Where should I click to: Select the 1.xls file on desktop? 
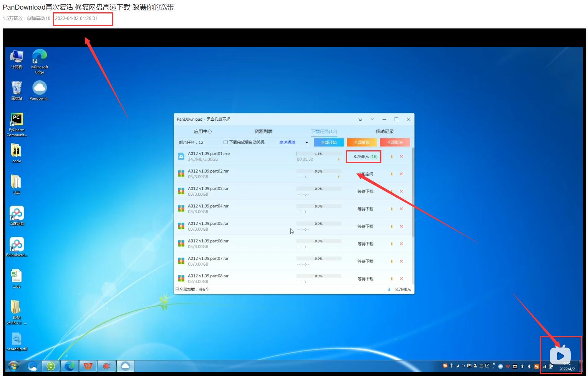[17, 278]
